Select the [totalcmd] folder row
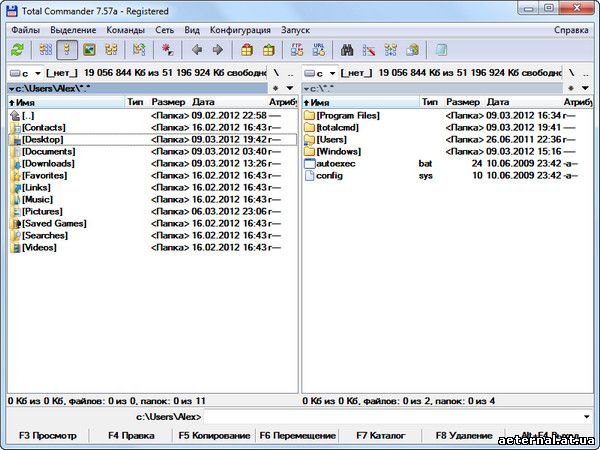 point(447,127)
